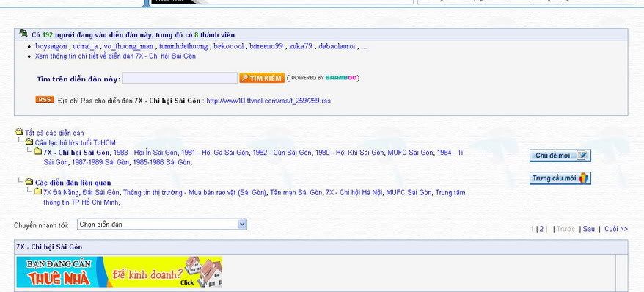644x292 pixels.
Task: Open Xem thông tin chi tiết về diễn đàn link
Action: [x=115, y=56]
